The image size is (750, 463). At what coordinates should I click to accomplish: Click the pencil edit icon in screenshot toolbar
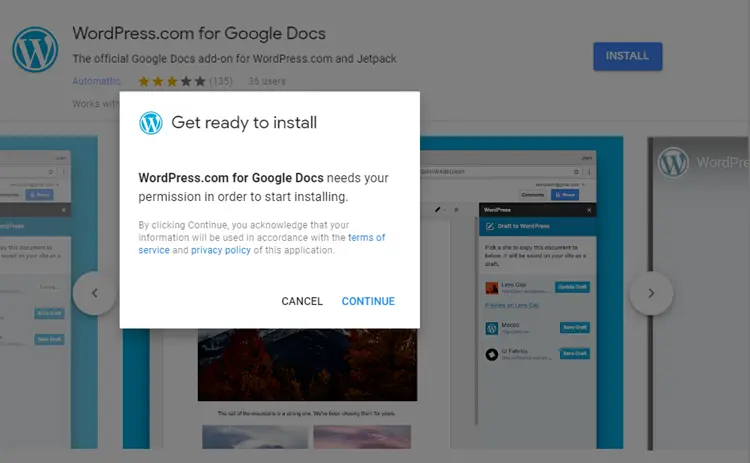pos(437,209)
